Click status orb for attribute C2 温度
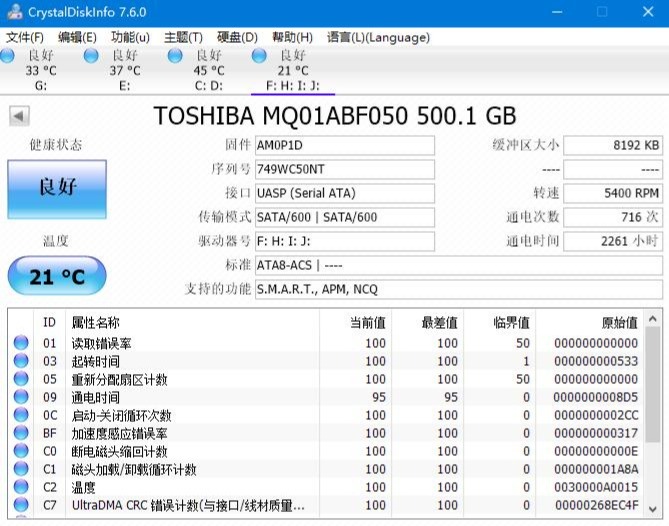 [21, 488]
